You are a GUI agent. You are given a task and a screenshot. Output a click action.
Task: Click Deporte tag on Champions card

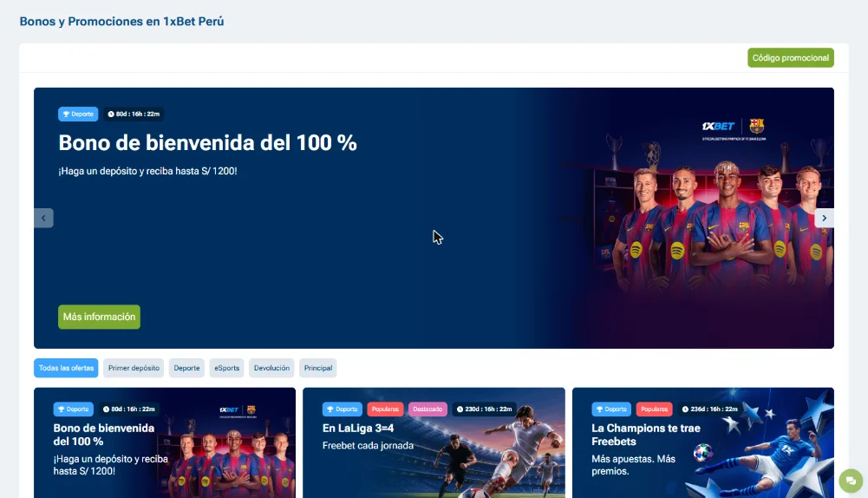(611, 410)
